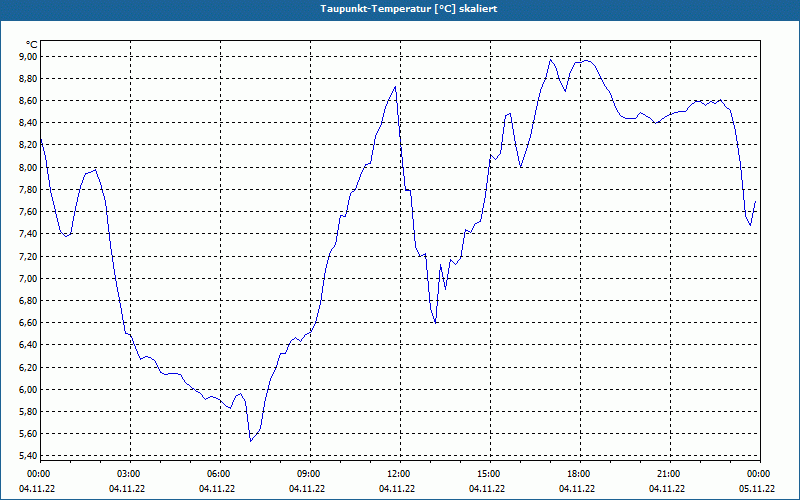800x500 pixels.
Task: Click the 6,40 y-axis value
Action: pos(28,345)
